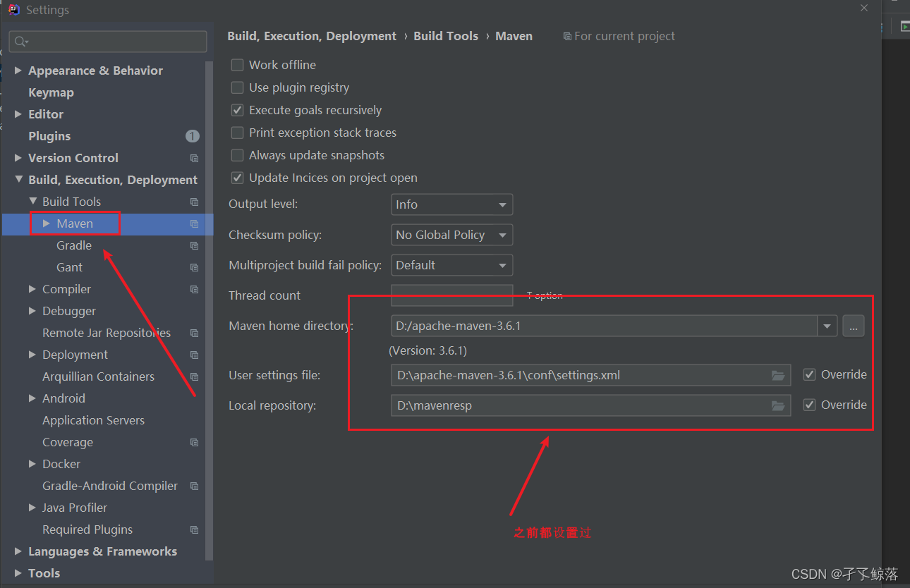The width and height of the screenshot is (910, 588).
Task: Click browse button for Maven home directory
Action: coord(853,326)
